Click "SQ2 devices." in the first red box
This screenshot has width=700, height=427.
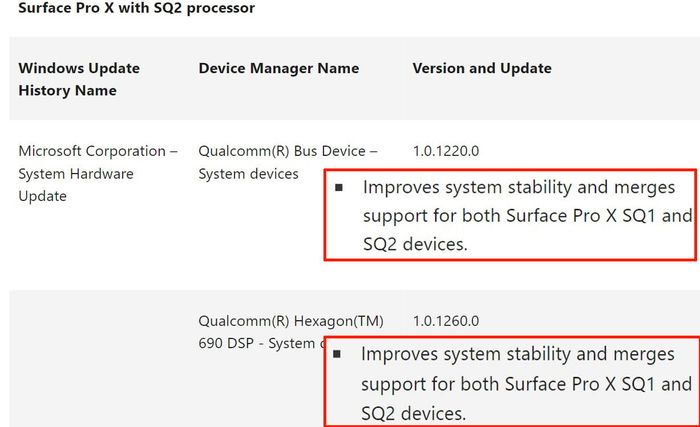(415, 244)
